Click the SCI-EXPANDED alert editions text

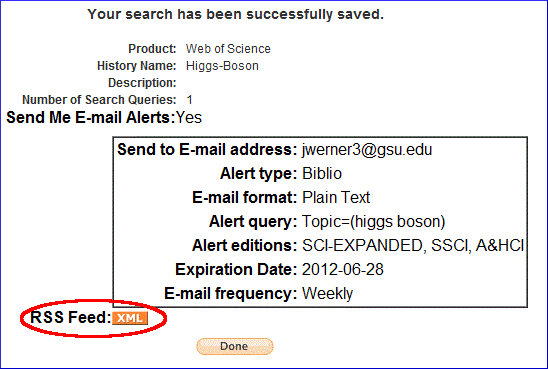point(363,246)
